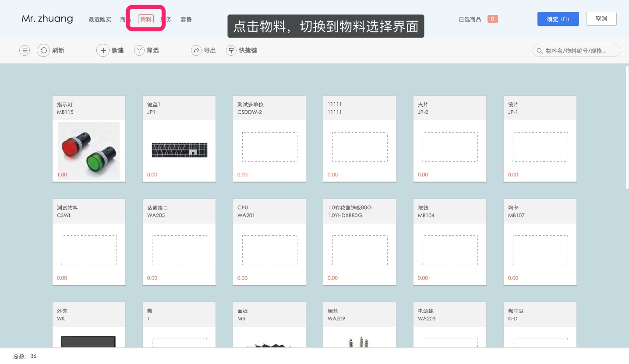Switch to the 最近购买 tab
The width and height of the screenshot is (629, 364).
point(100,19)
